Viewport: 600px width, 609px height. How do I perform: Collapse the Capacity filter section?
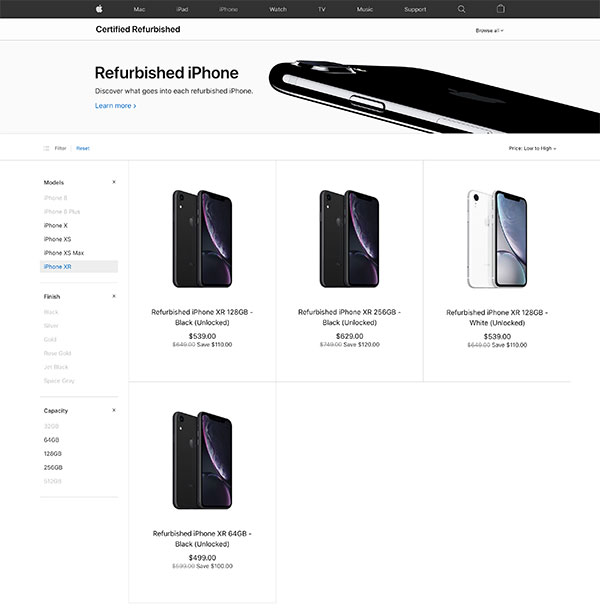coord(114,410)
